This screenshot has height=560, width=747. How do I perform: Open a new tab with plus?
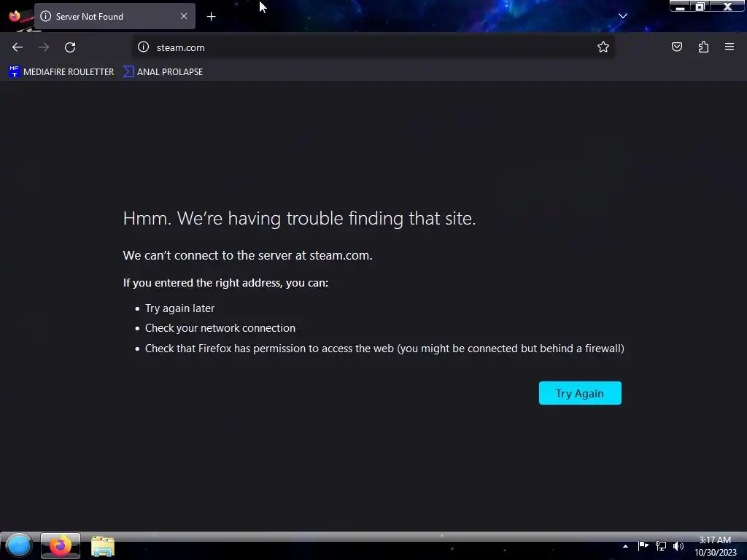pos(211,17)
